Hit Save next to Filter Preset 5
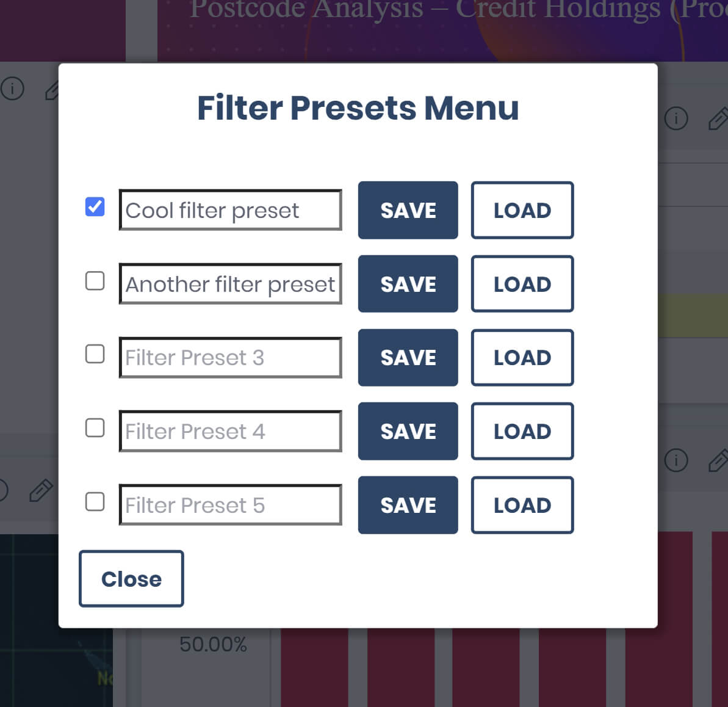This screenshot has height=707, width=728. tap(408, 505)
